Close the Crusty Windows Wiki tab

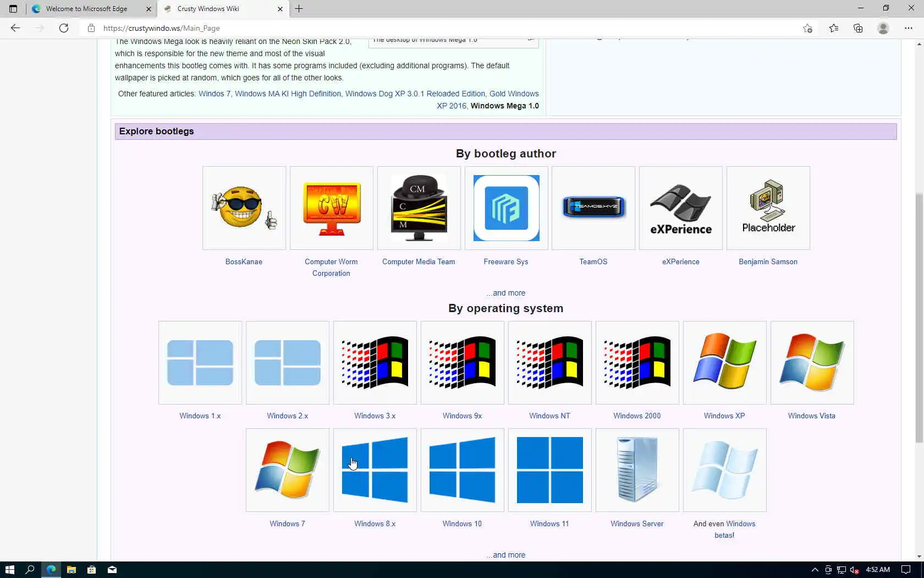click(x=280, y=9)
